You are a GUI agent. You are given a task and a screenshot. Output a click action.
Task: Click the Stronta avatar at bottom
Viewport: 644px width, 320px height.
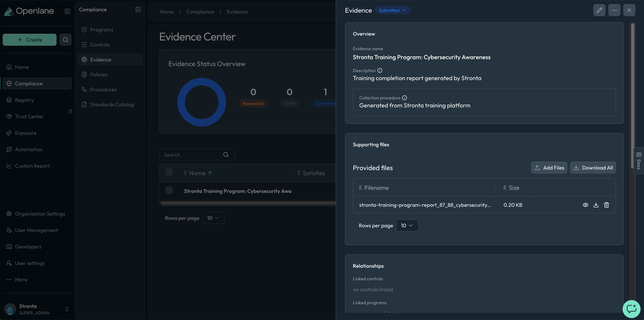coord(10,309)
